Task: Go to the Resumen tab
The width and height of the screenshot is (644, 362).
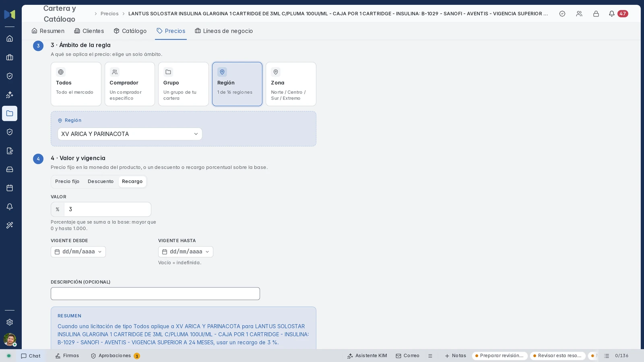Action: point(48,31)
